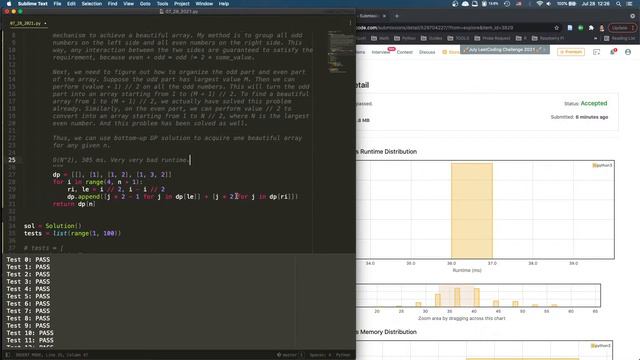Open the Goto menu
Screen dimensions: 640x360
(x=145, y=4)
